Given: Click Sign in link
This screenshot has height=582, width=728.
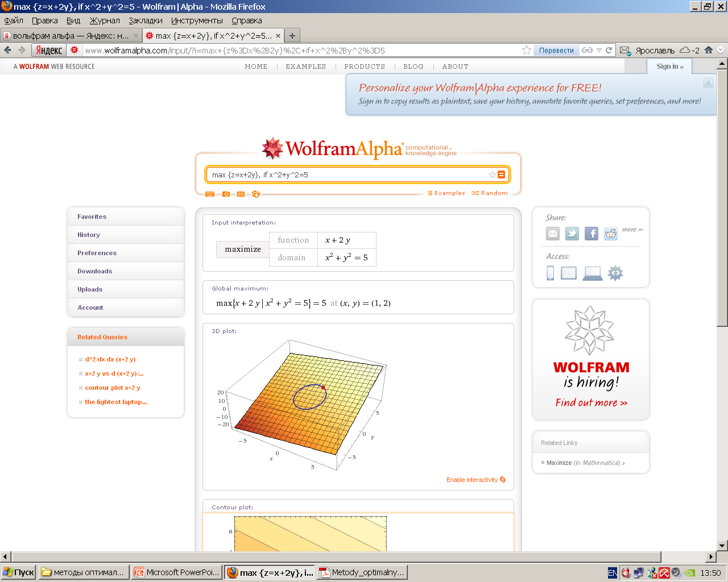Looking at the screenshot, I should (670, 66).
